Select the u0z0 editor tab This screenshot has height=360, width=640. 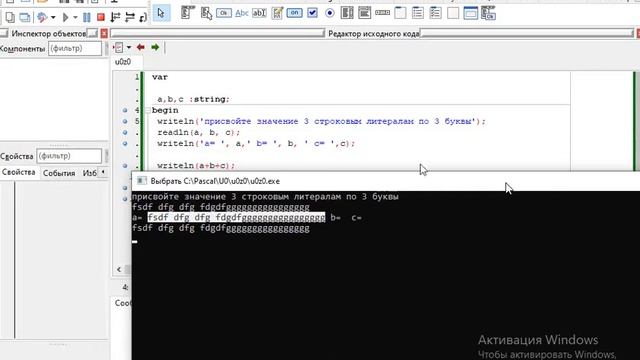[123, 62]
